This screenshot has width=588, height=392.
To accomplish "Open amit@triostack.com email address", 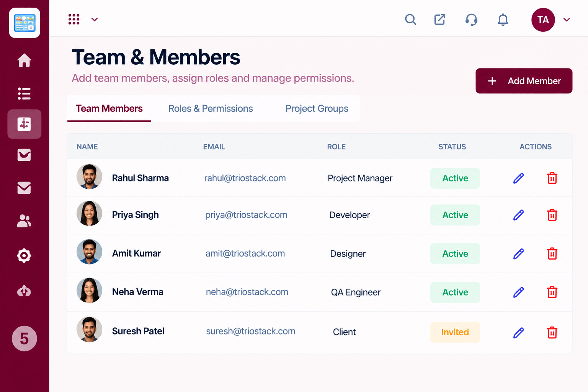I will pos(245,253).
